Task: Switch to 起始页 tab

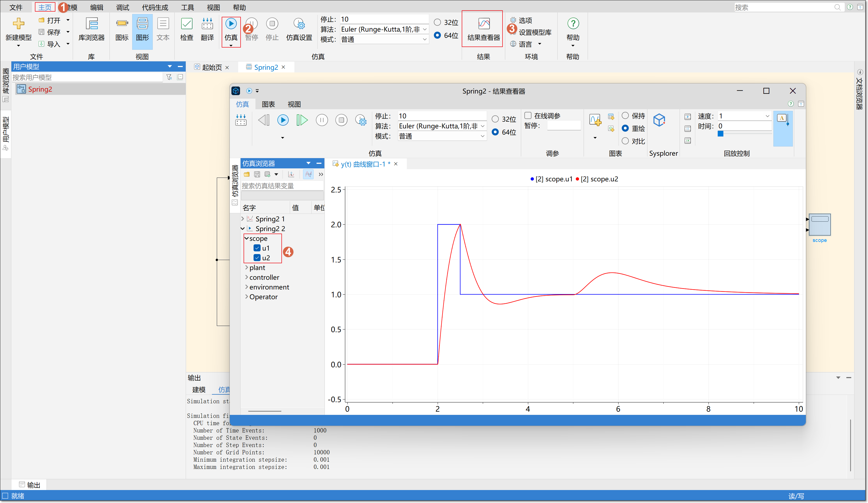Action: point(212,67)
